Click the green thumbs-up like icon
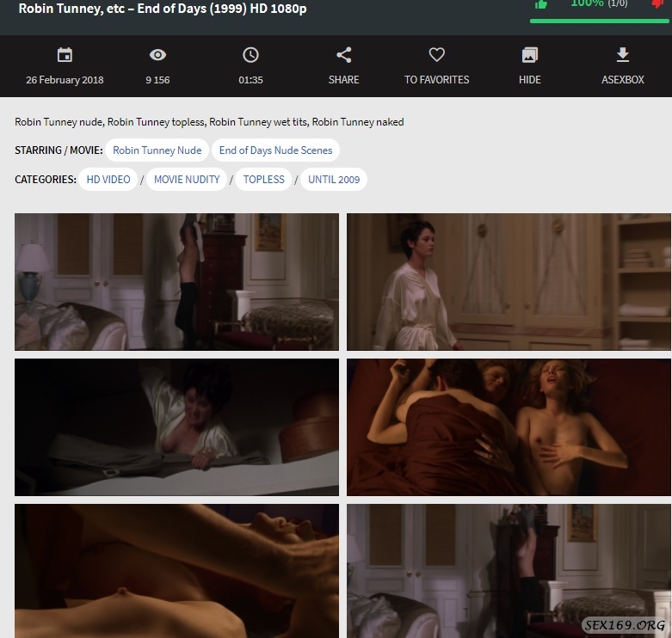This screenshot has height=638, width=672. 541,4
